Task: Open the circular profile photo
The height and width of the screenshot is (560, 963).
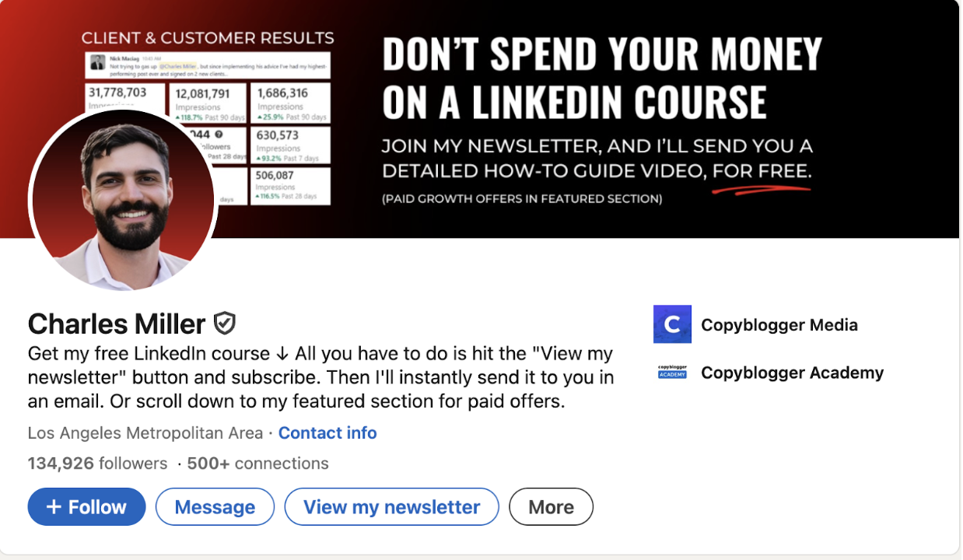Action: pos(123,201)
